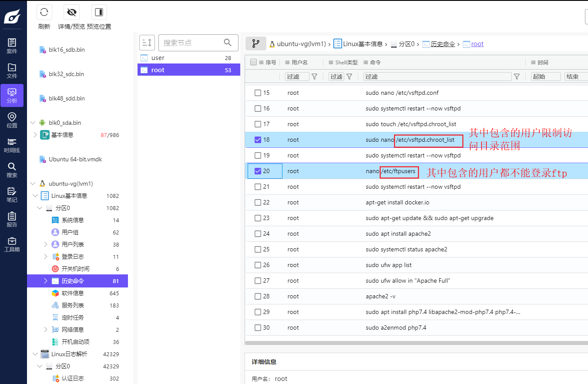Click the branch tree icon button
The height and width of the screenshot is (384, 588).
click(x=256, y=43)
